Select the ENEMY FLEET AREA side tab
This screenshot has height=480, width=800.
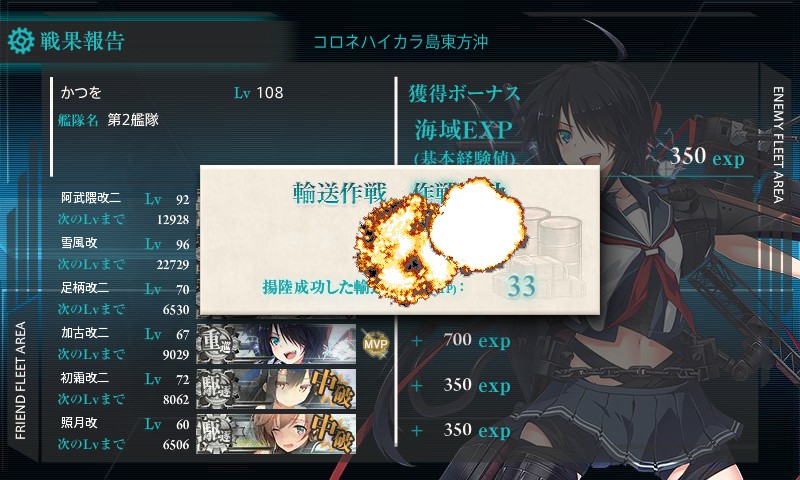tap(778, 145)
